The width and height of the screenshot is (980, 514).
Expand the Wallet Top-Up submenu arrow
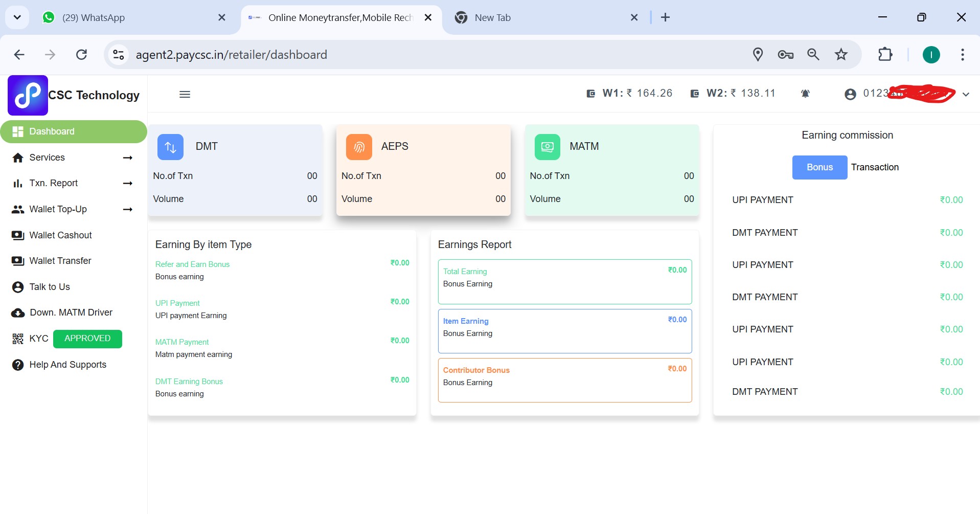(x=128, y=210)
